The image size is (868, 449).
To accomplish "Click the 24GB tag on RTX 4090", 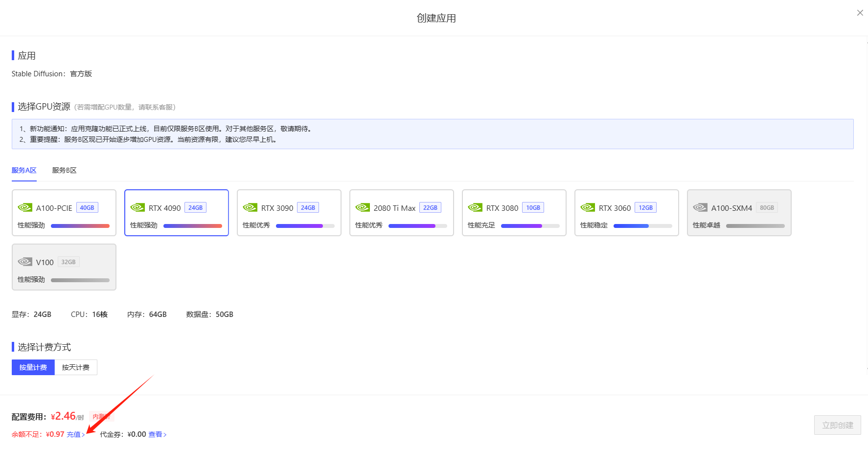I will (x=196, y=207).
